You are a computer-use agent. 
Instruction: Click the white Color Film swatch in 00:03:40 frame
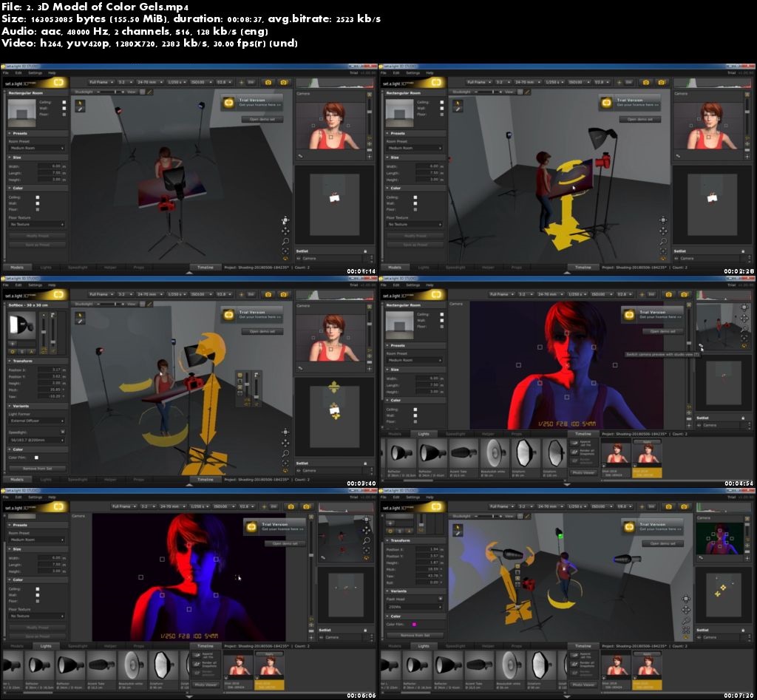[x=36, y=458]
